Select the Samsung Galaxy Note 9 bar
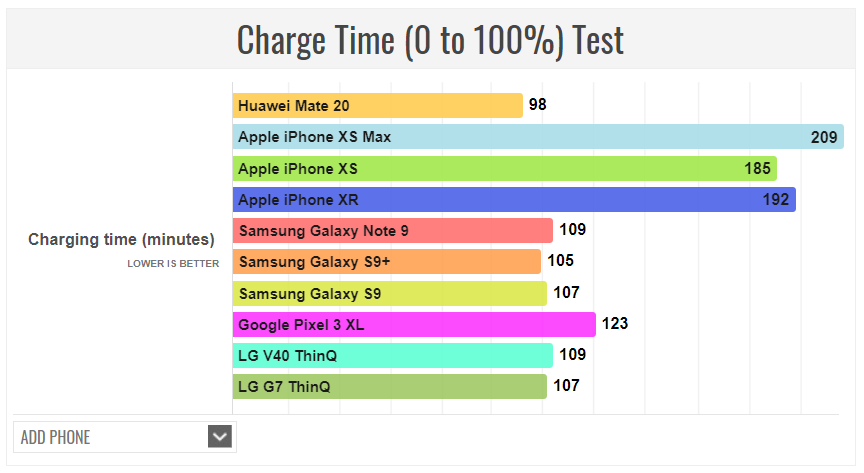 pos(393,230)
